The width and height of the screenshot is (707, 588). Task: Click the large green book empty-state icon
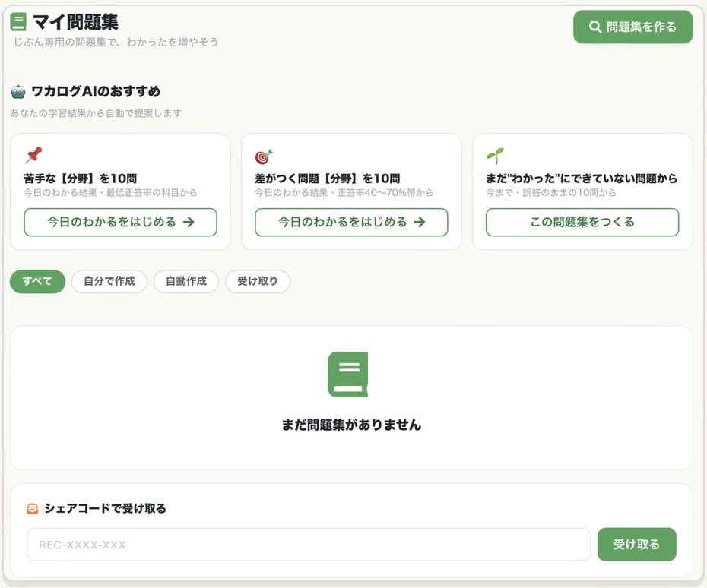click(x=348, y=375)
